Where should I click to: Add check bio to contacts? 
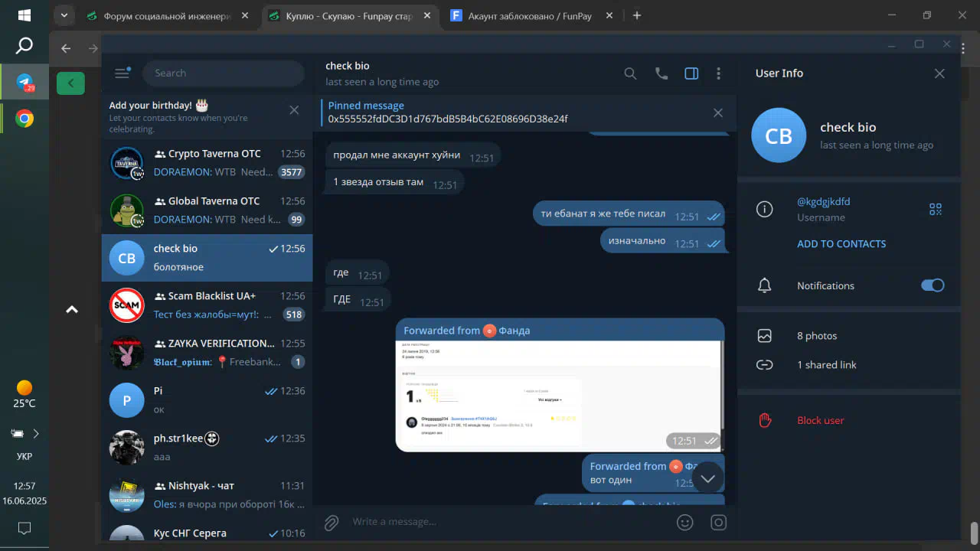841,244
